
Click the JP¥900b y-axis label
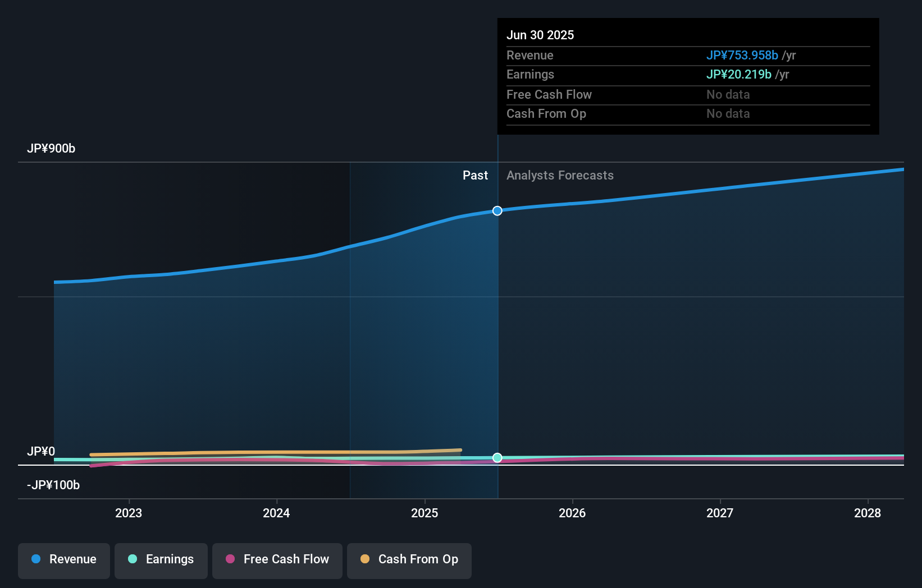(x=51, y=149)
